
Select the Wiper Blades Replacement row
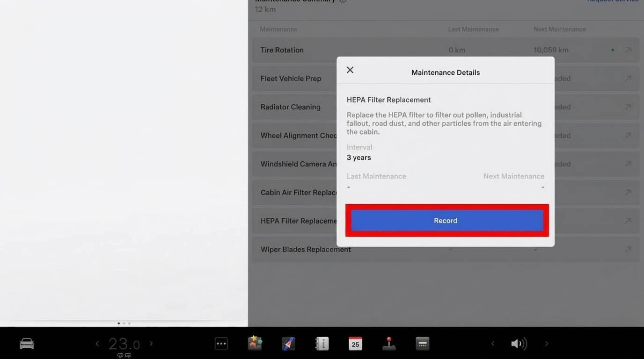pyautogui.click(x=446, y=250)
